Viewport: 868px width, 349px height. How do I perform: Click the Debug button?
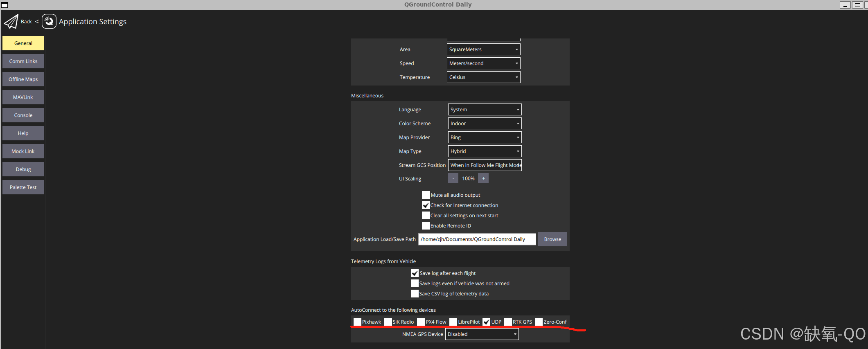pos(23,169)
